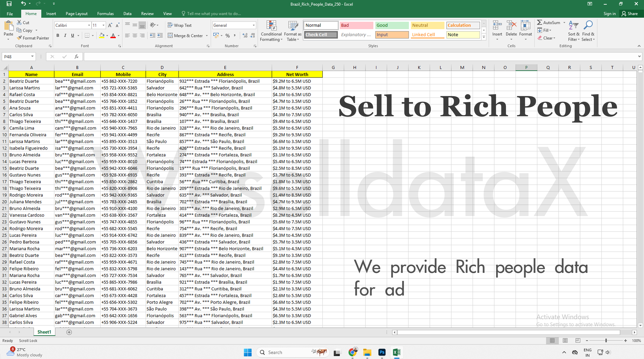644x359 pixels.
Task: Click the Share button
Action: (630, 14)
